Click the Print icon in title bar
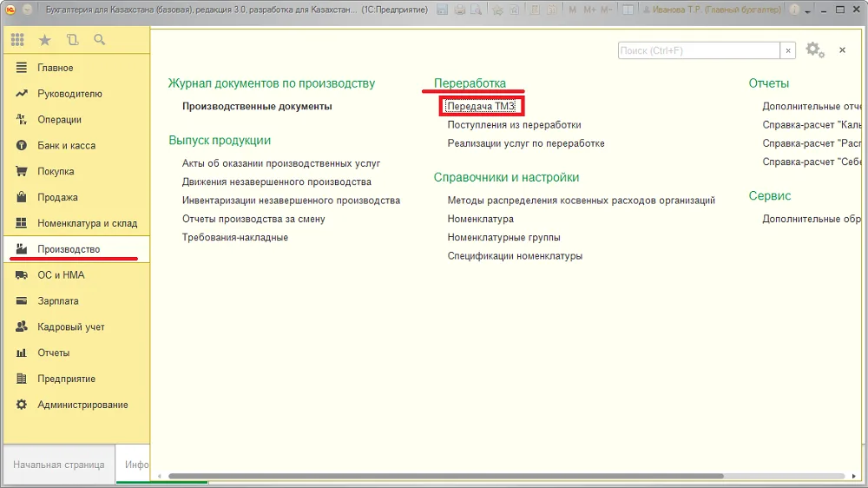Screen dimensions: 868x488 pyautogui.click(x=459, y=10)
